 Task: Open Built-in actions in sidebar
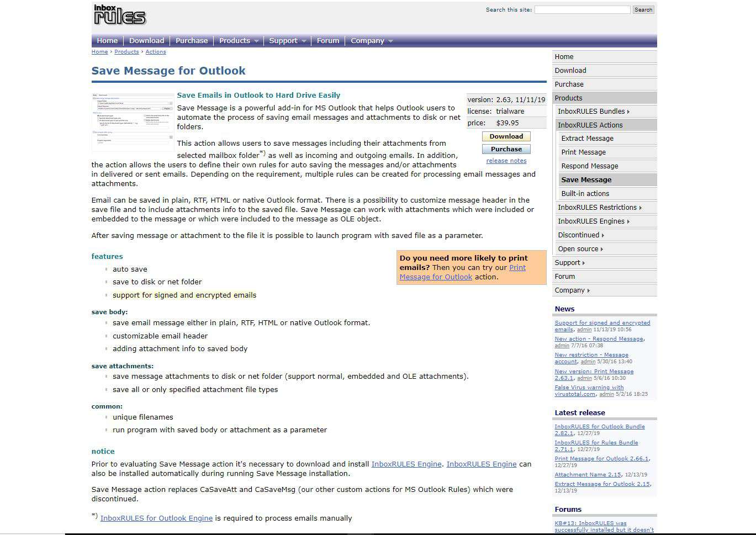(608, 194)
